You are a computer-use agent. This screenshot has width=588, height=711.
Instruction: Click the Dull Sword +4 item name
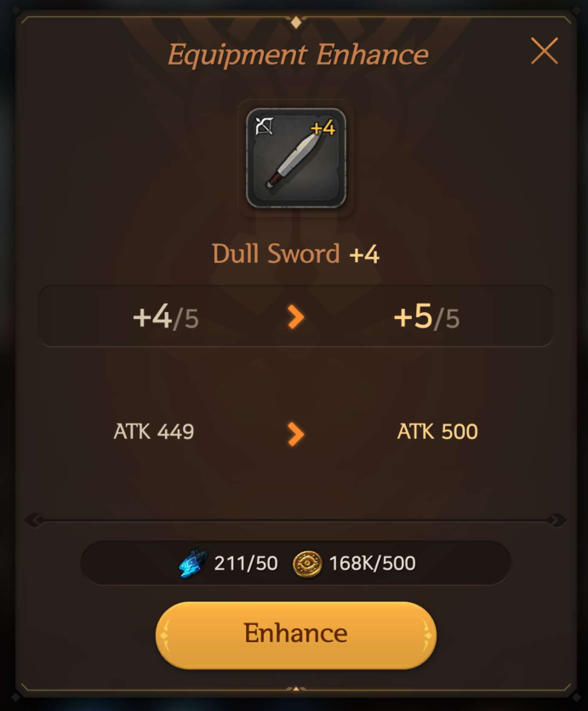[296, 253]
